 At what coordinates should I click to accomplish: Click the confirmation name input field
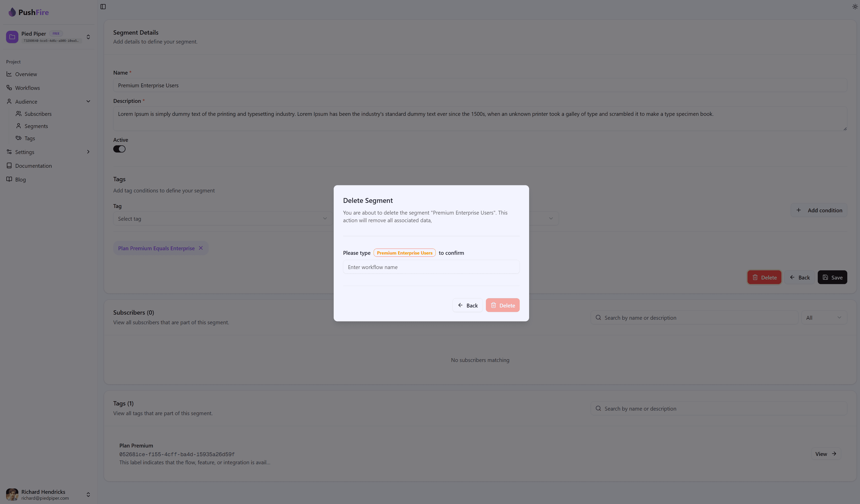click(431, 267)
